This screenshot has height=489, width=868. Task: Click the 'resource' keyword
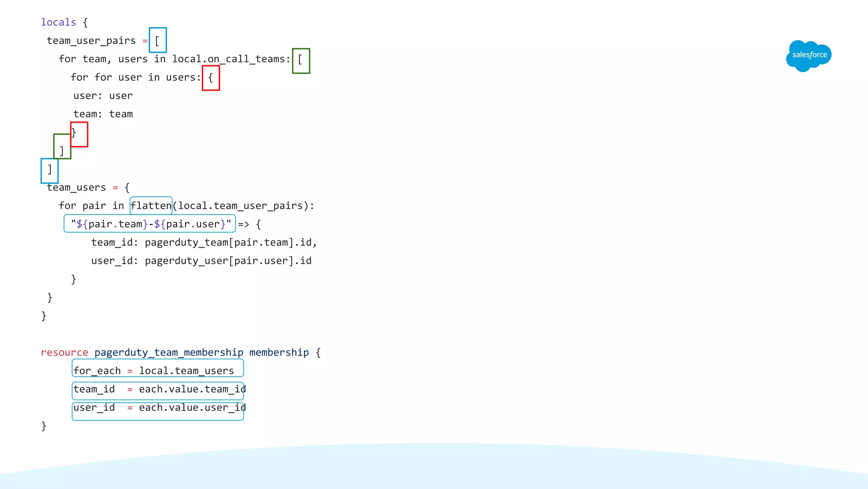click(64, 352)
